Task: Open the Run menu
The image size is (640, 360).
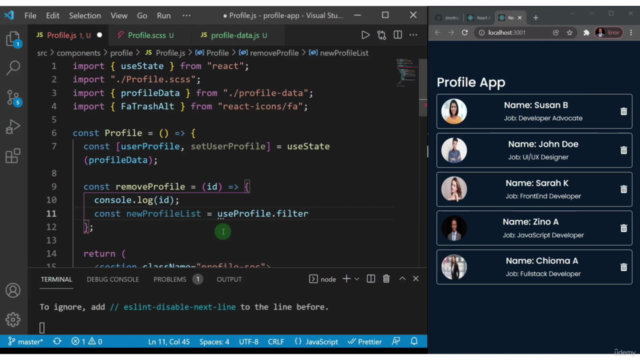Action: coord(164,16)
